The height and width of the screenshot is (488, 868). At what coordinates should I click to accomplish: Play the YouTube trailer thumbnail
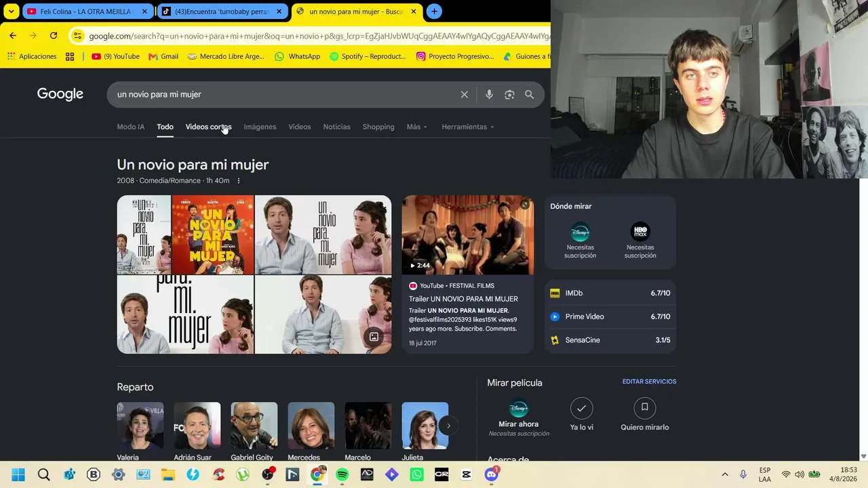point(468,235)
